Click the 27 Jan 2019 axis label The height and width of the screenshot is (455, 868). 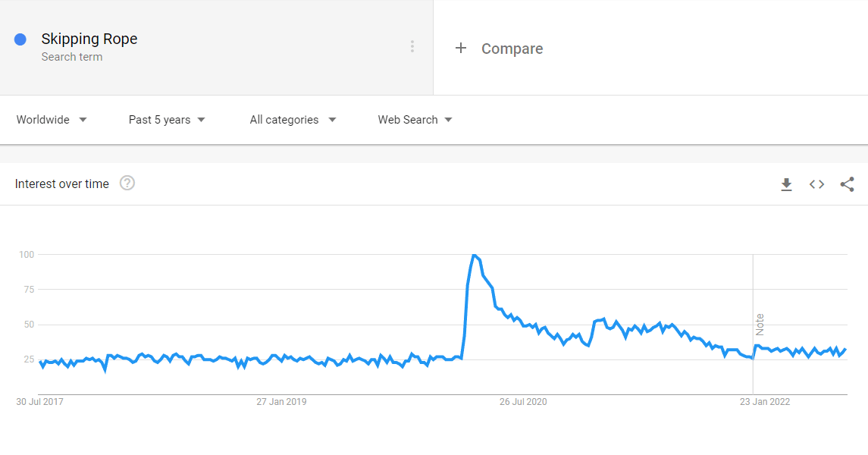[x=281, y=402]
